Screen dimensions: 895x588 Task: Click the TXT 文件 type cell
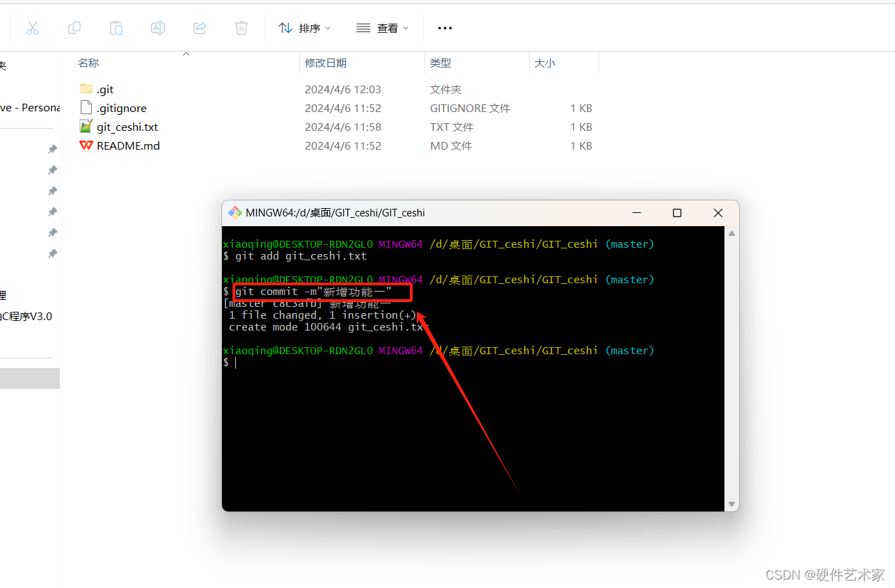coord(452,127)
